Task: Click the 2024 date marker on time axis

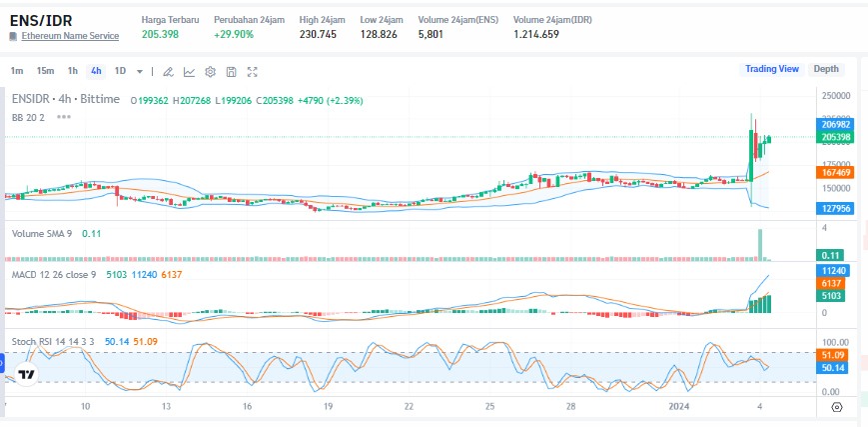Action: coord(678,406)
